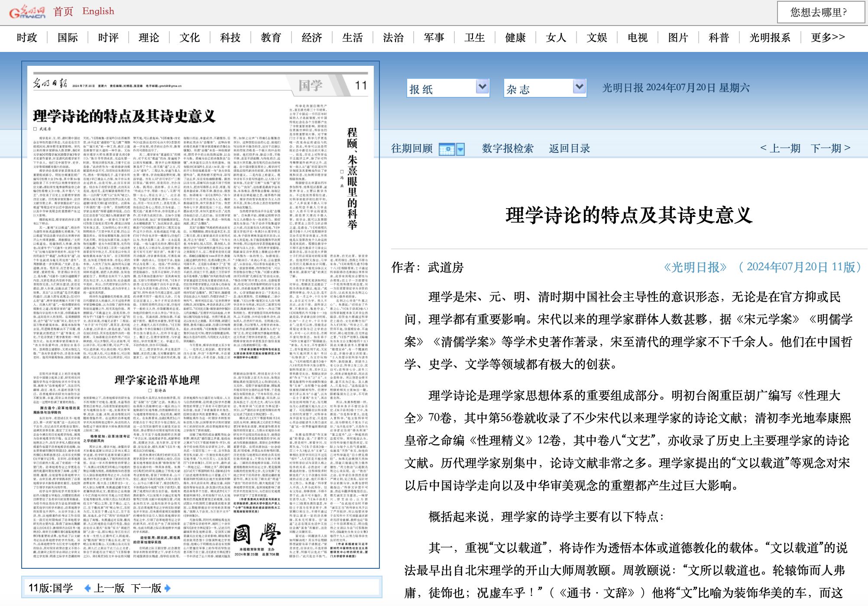Viewport: 868px width, 606px height.
Task: Click the 光明日报 masthead in page preview
Action: 50,84
